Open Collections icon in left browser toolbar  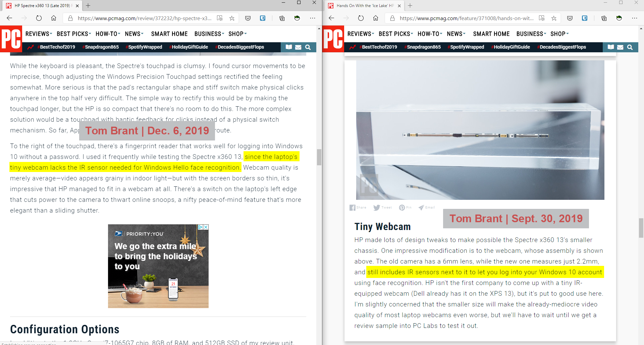(x=282, y=18)
